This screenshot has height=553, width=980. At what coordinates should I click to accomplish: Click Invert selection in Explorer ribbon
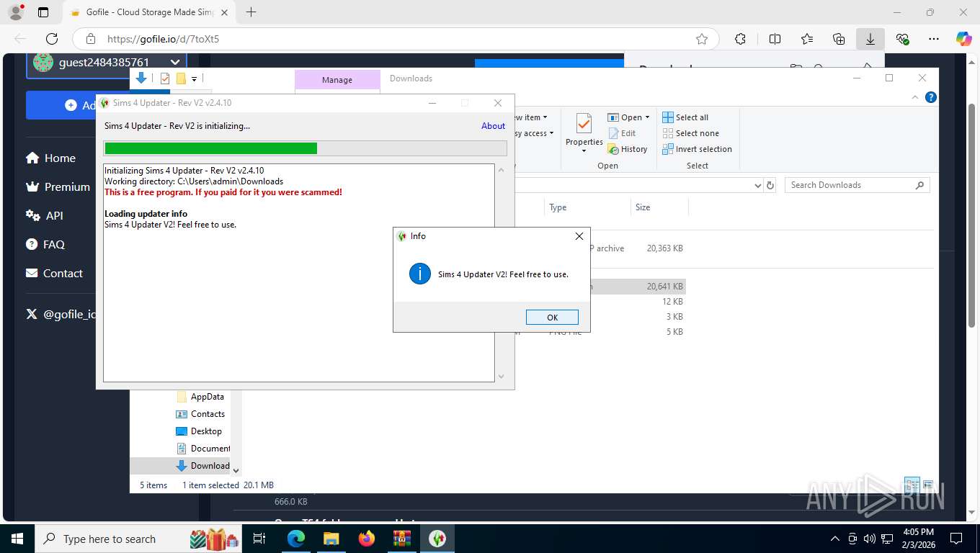(697, 149)
